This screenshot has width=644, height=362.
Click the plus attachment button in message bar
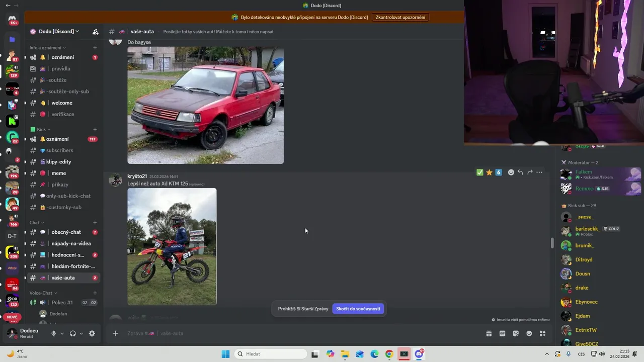pos(115,333)
